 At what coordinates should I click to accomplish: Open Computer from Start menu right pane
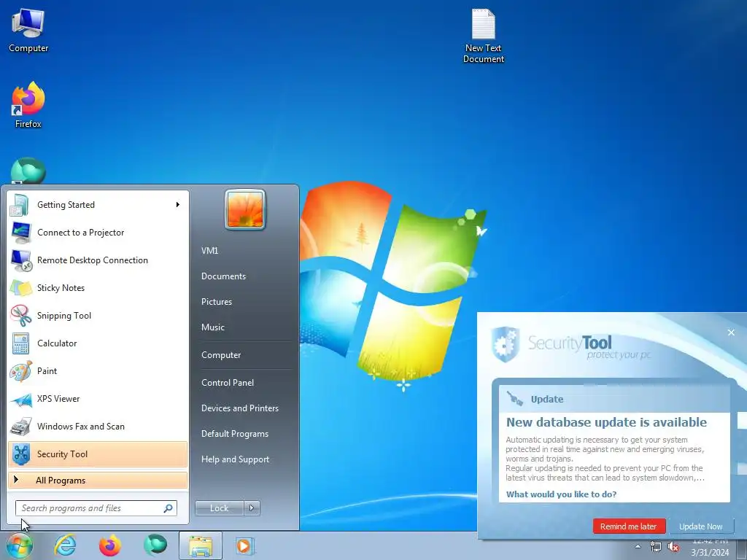click(x=221, y=355)
